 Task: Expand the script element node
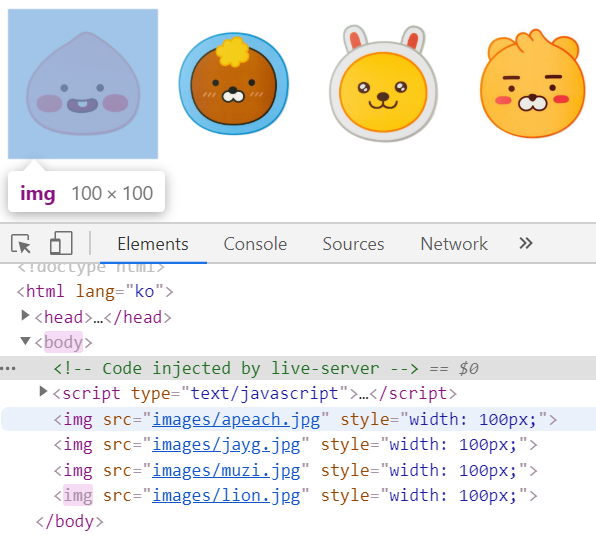coord(43,391)
